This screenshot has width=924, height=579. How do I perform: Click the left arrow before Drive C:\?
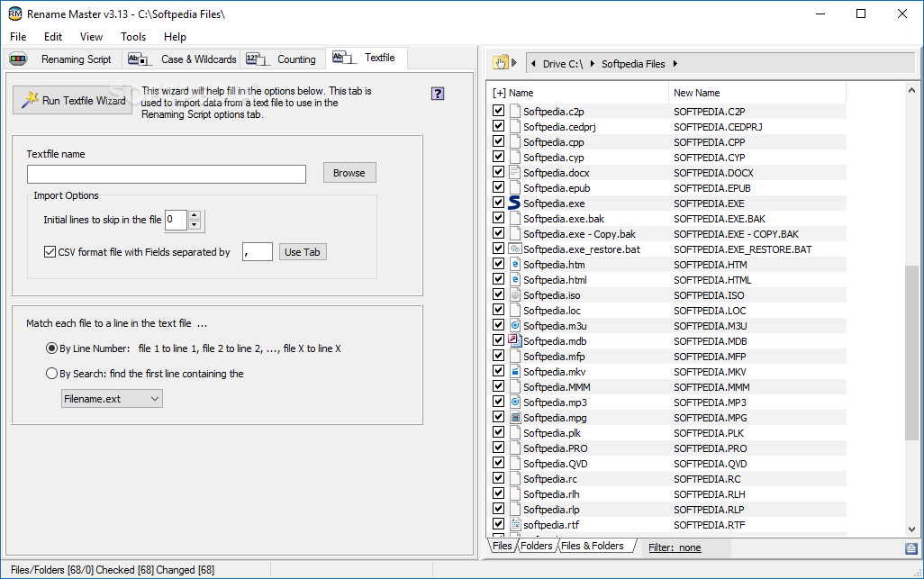[x=533, y=64]
